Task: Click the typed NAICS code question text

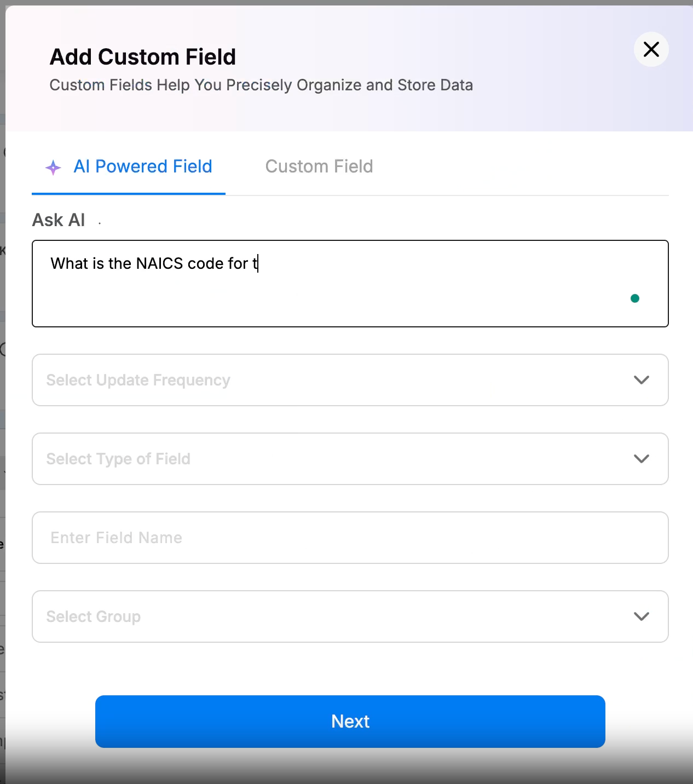Action: tap(154, 263)
